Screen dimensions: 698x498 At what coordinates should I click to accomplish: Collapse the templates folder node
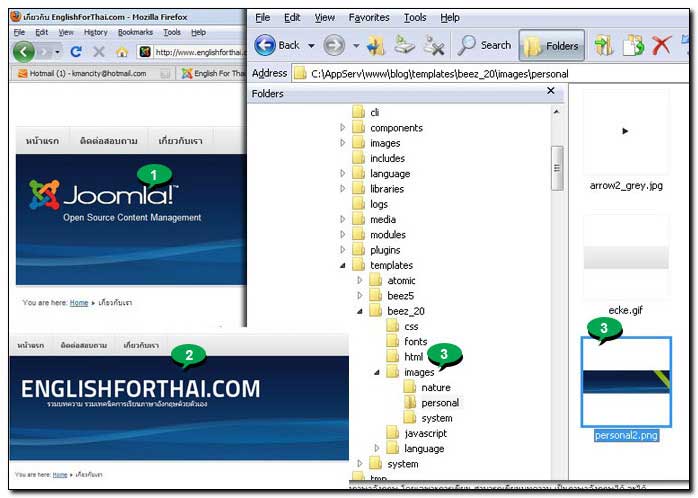click(x=342, y=265)
